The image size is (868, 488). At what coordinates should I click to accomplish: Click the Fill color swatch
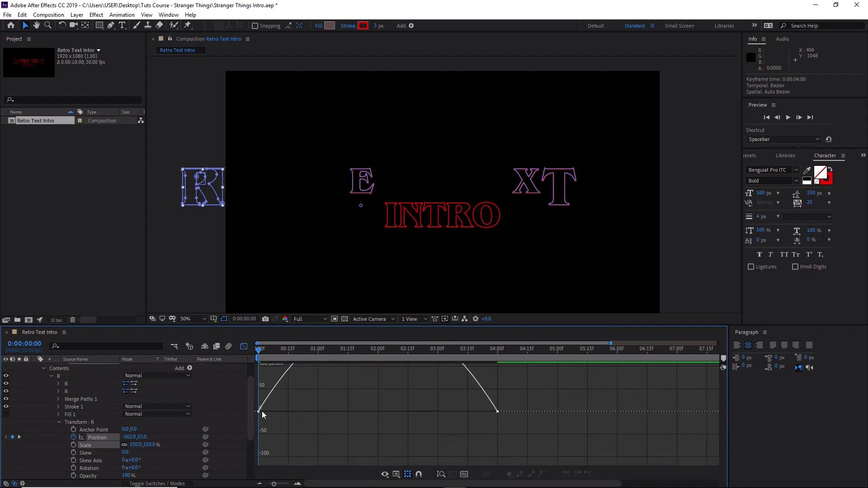[x=330, y=26]
